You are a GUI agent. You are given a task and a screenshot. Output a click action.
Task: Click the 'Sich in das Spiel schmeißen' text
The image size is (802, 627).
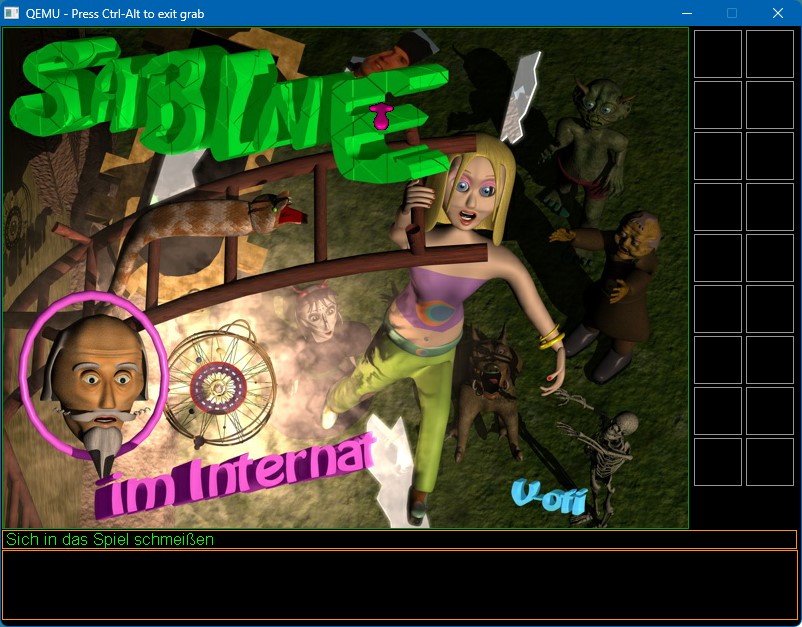(x=110, y=540)
